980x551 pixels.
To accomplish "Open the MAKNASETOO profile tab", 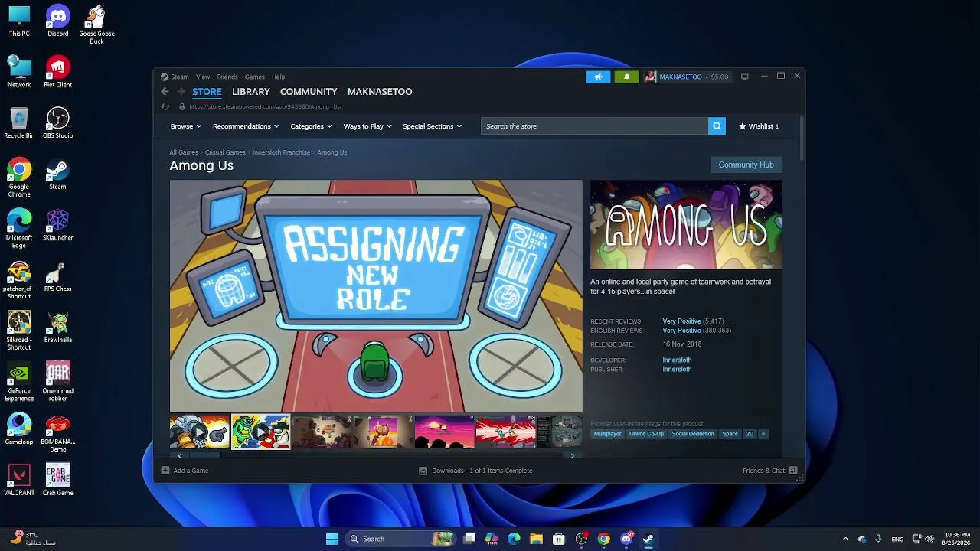I will (380, 92).
